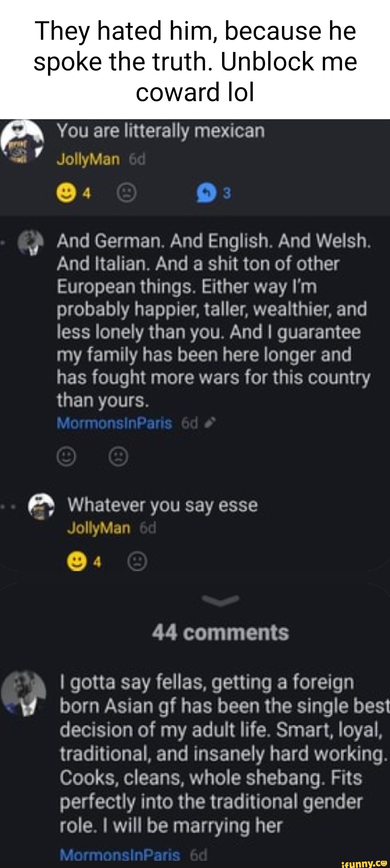Click JollyMan username under 'Whatever you say esse'
The width and height of the screenshot is (390, 868).
pos(98,528)
